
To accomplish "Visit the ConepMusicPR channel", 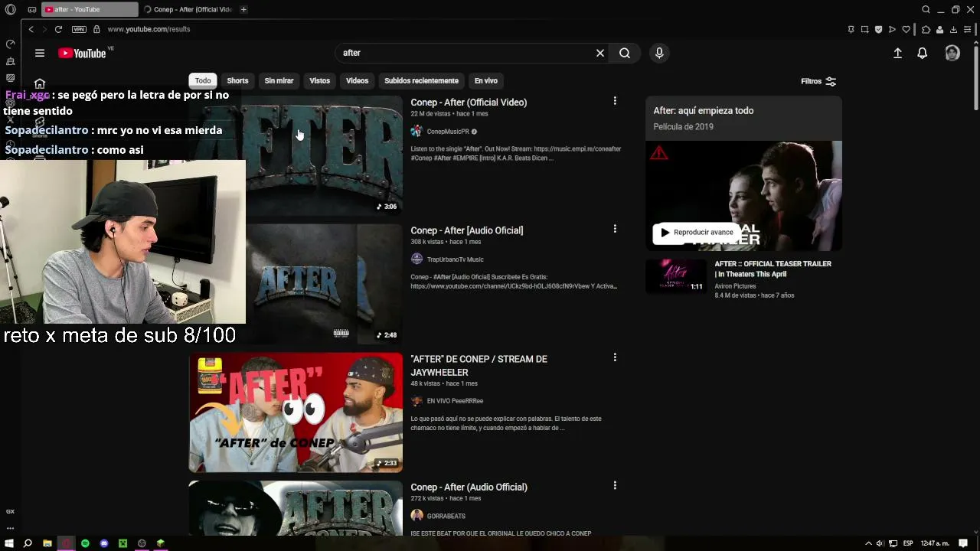I will (x=448, y=132).
